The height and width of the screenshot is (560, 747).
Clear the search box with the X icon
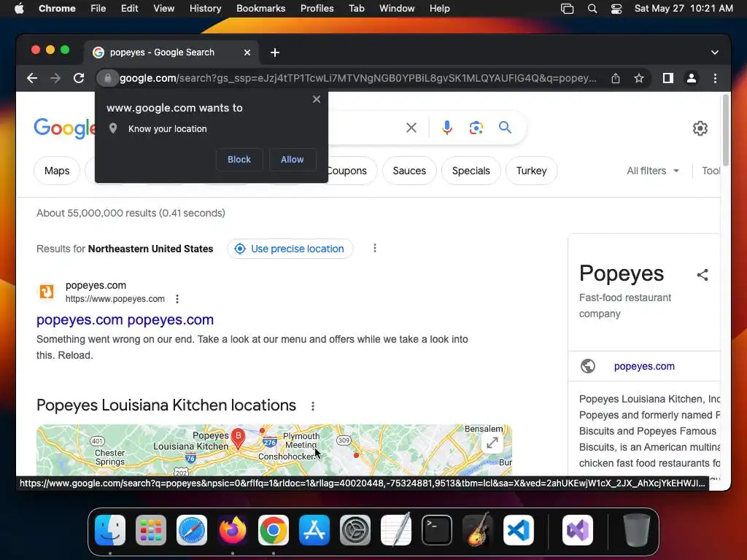pos(411,128)
